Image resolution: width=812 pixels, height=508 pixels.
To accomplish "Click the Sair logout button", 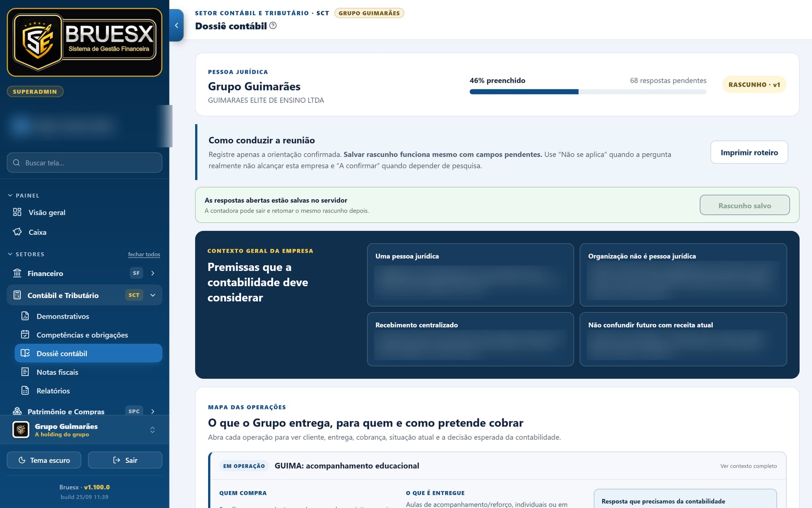I will pos(125,460).
